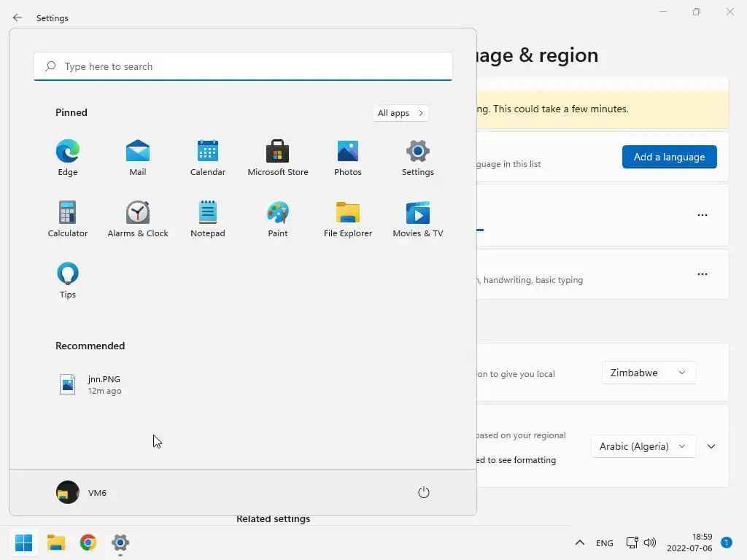Open the volume control tray icon
This screenshot has width=747, height=560.
(650, 542)
